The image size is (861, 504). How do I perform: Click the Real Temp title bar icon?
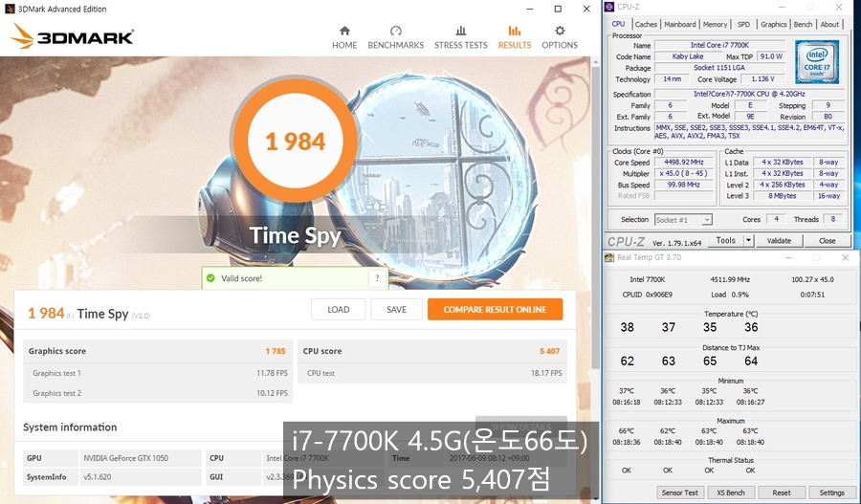[x=609, y=257]
